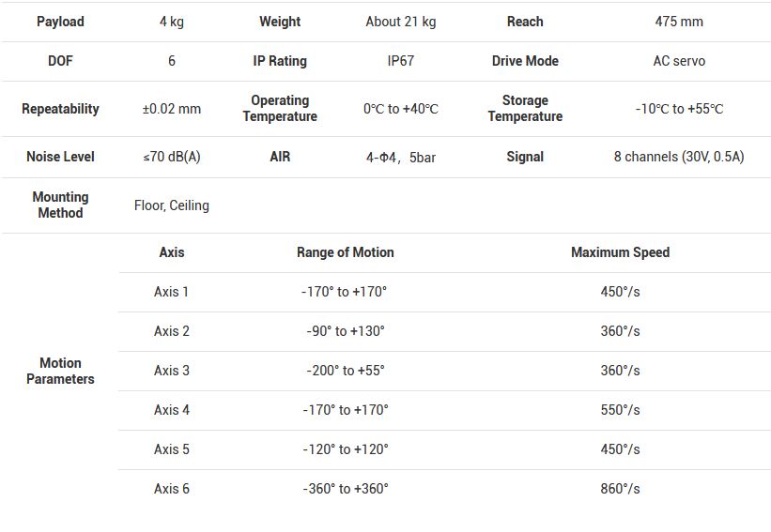Image resolution: width=771 pixels, height=532 pixels.
Task: Select the '8 channels (30V, 0.5A)' signal value
Action: [x=679, y=157]
